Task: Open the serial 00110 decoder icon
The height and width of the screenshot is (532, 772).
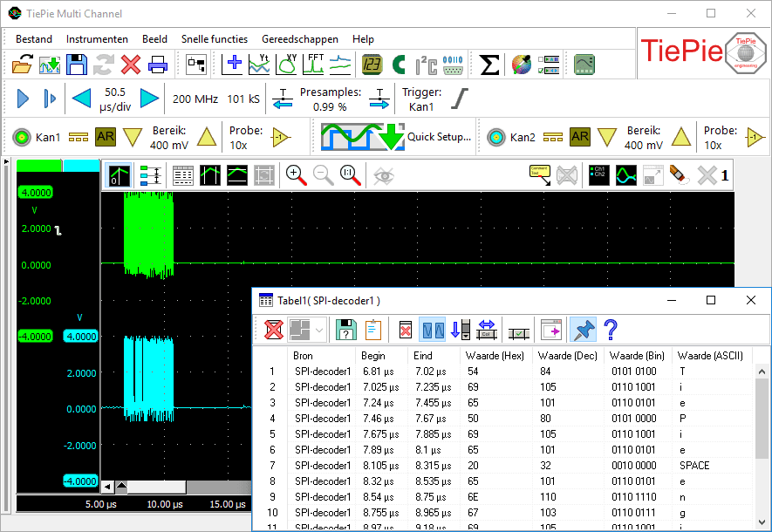Action: tap(453, 65)
